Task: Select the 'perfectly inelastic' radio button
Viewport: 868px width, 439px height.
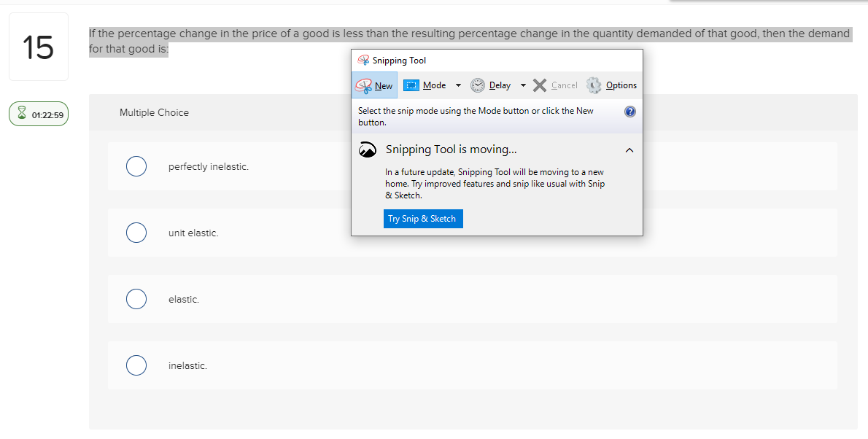Action: pyautogui.click(x=136, y=166)
